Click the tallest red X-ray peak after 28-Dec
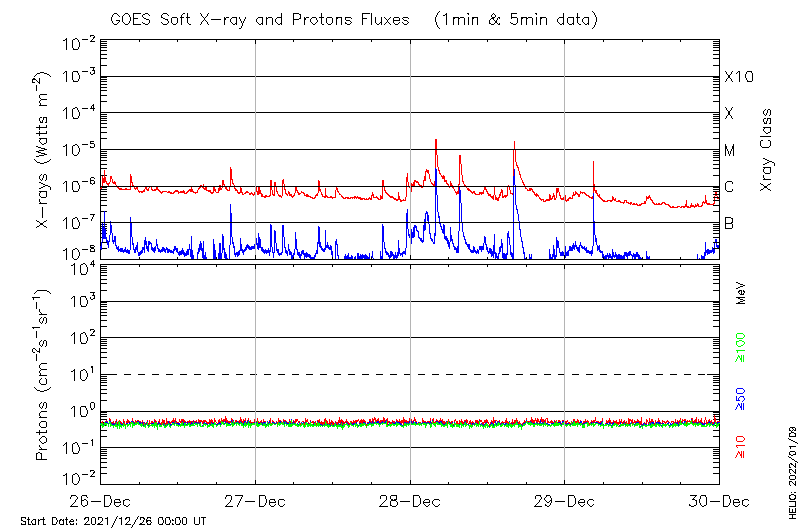Screen dimensions: 800x530 coord(436,141)
